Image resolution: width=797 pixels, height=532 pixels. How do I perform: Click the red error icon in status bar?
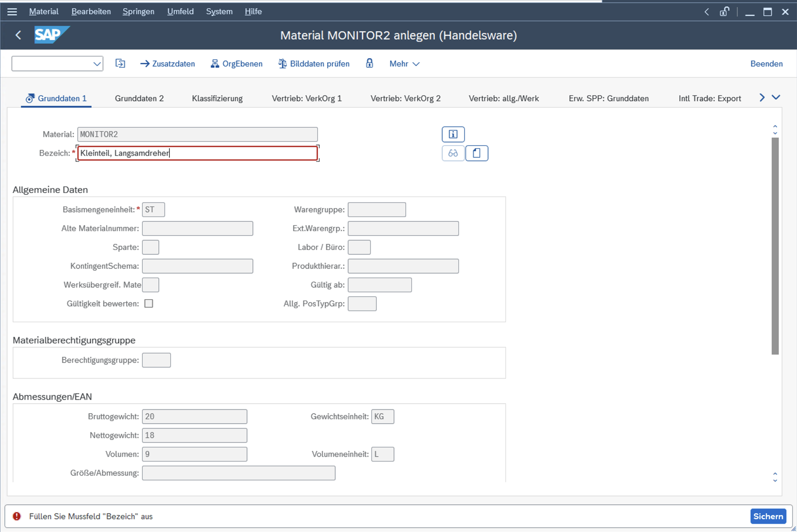17,516
